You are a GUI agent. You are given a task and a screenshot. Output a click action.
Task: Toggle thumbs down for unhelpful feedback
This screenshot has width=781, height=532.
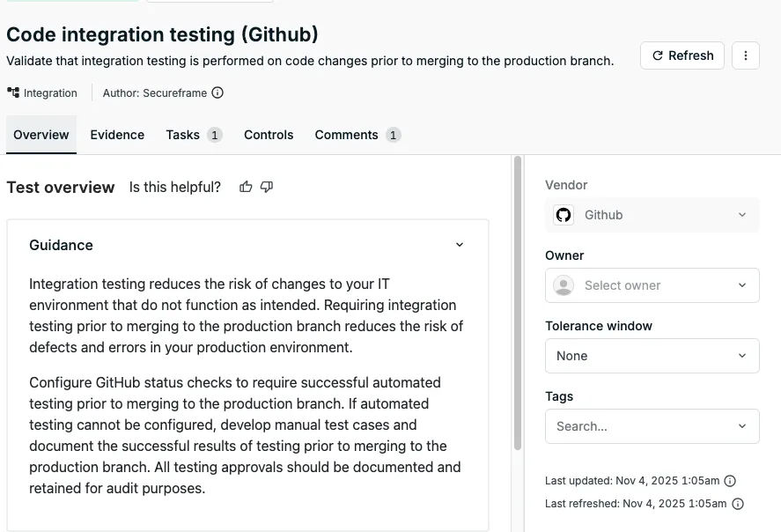(267, 187)
